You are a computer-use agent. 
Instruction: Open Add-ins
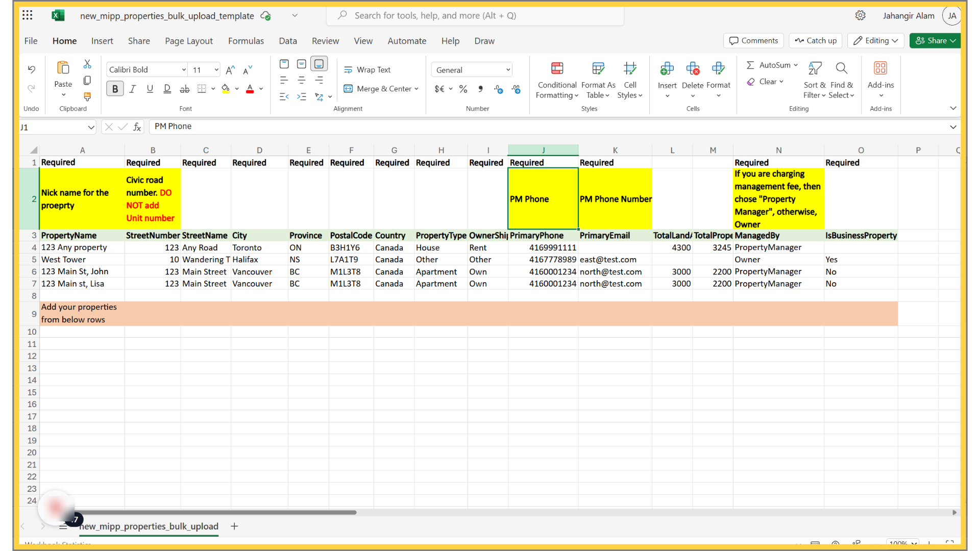[880, 80]
